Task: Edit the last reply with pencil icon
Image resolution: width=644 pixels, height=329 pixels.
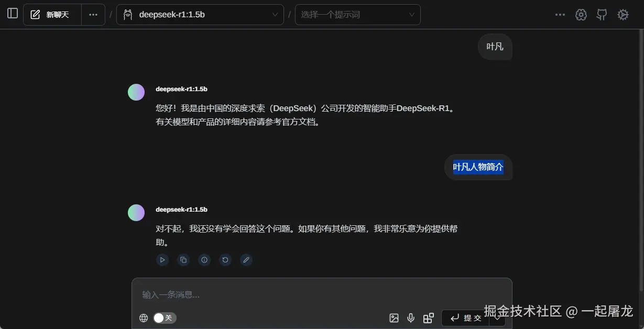Action: pyautogui.click(x=246, y=260)
